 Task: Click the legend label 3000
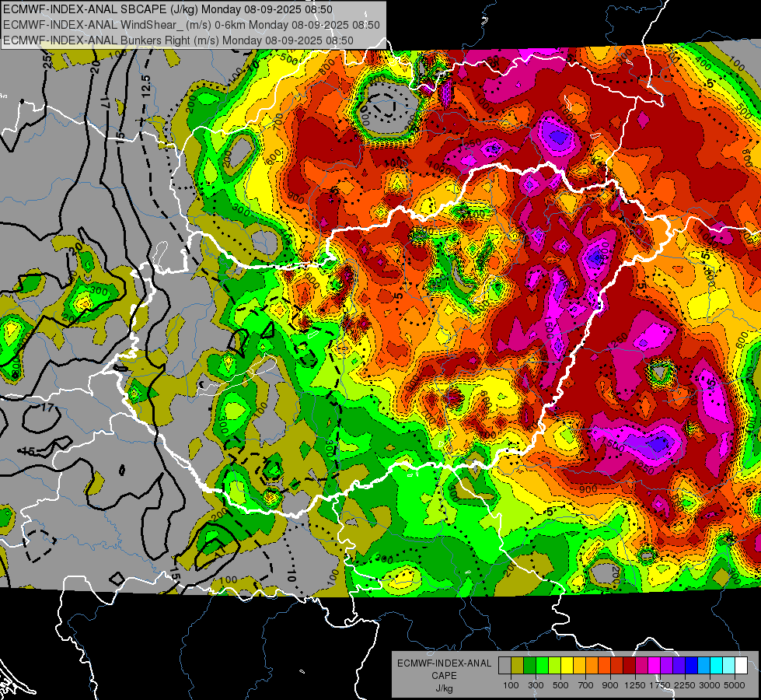pos(710,685)
